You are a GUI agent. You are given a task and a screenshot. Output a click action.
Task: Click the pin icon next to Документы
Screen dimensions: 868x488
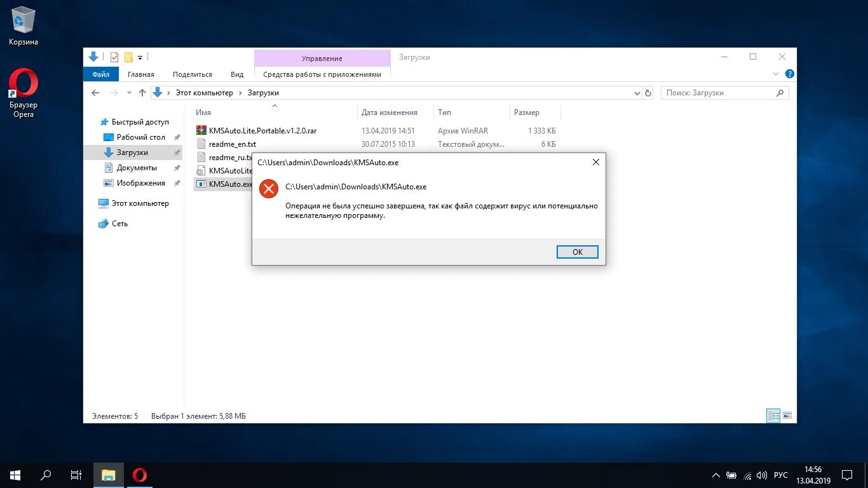point(177,168)
